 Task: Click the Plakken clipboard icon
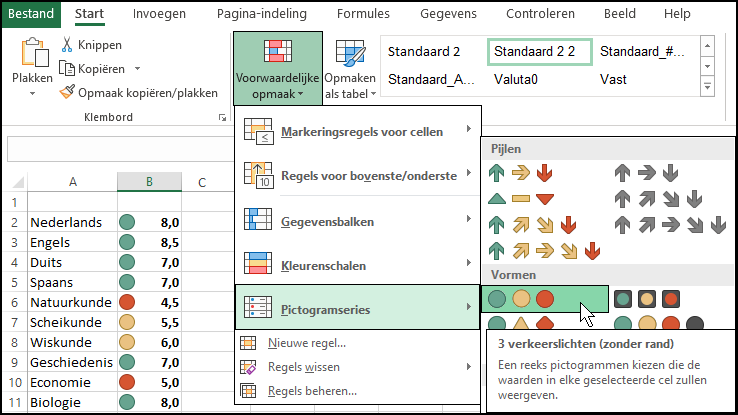[32, 55]
